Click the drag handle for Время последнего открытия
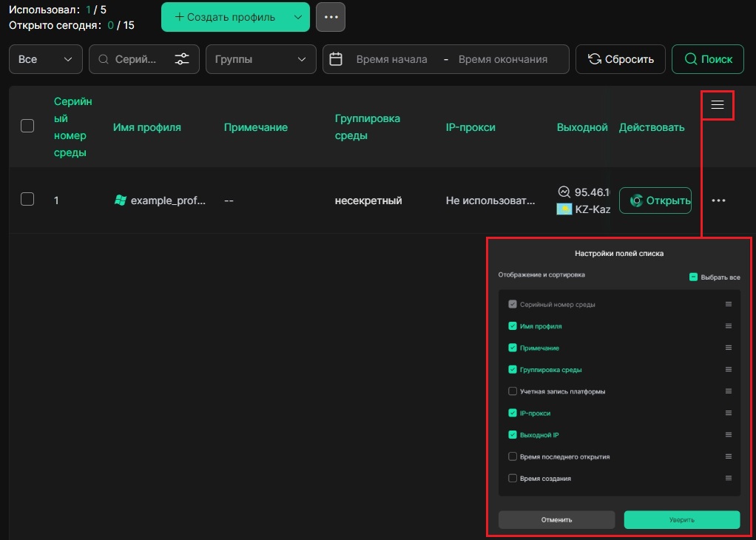Viewport: 756px width, 540px height. click(x=729, y=456)
